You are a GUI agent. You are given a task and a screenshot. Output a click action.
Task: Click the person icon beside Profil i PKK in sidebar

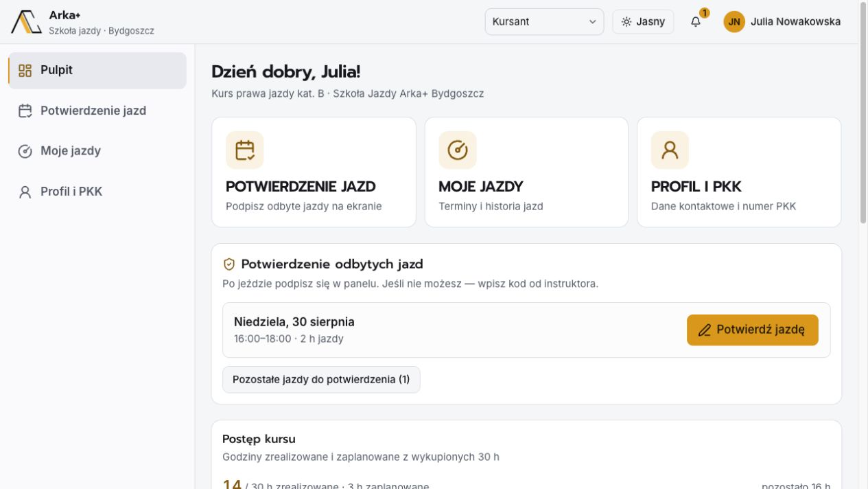click(x=25, y=192)
